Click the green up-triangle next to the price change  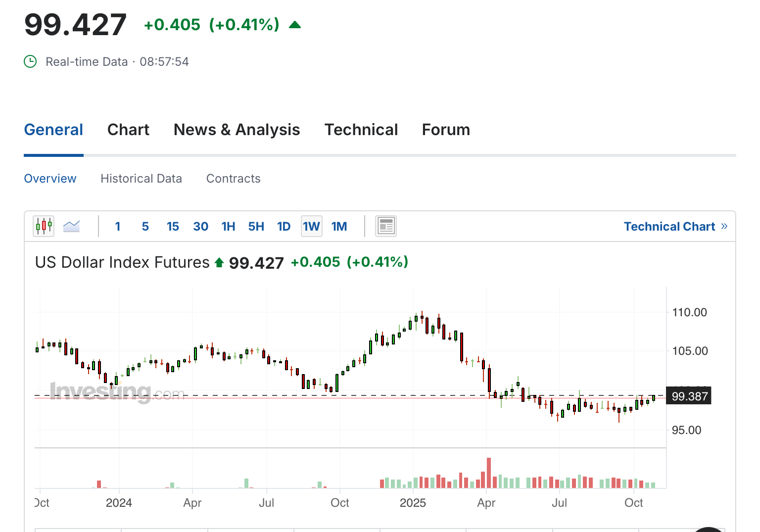295,25
